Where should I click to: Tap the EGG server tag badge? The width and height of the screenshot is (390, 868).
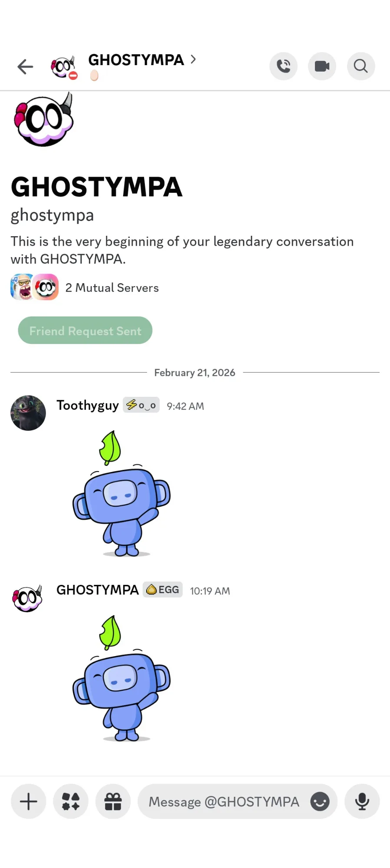(x=163, y=590)
